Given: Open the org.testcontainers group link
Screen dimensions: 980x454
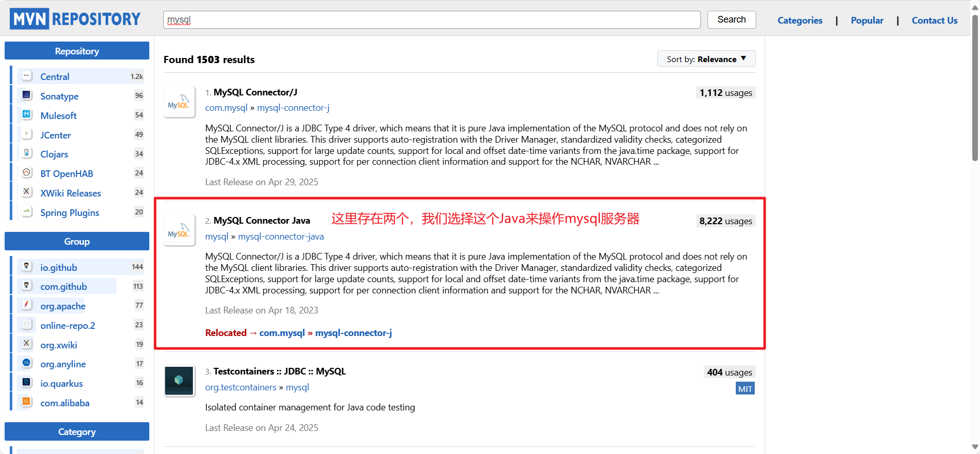Looking at the screenshot, I should click(x=241, y=387).
